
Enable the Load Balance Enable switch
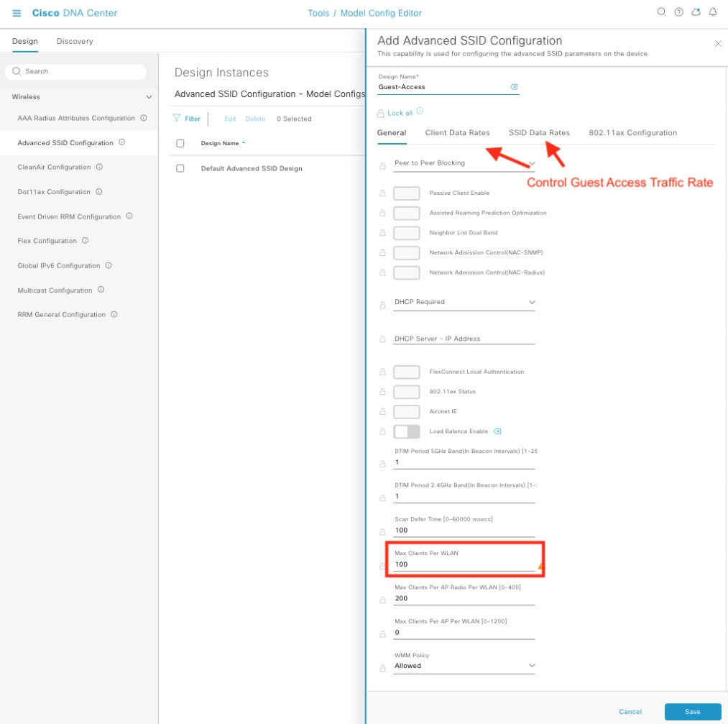406,431
